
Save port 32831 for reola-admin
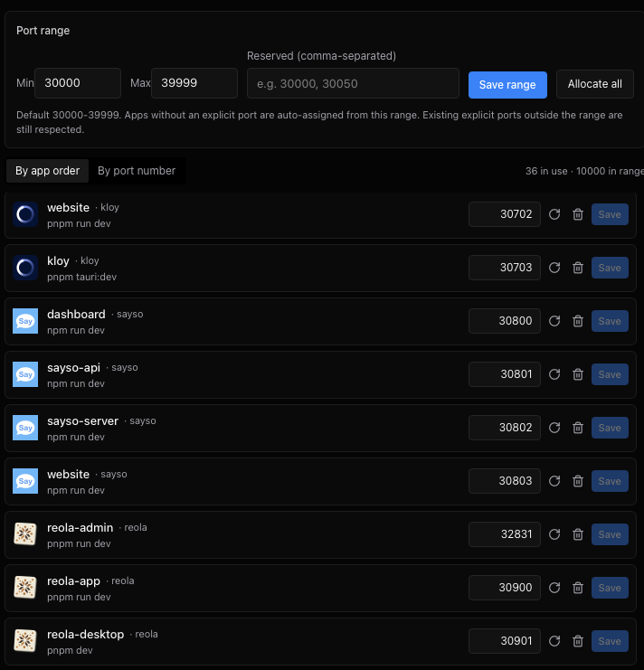[610, 534]
